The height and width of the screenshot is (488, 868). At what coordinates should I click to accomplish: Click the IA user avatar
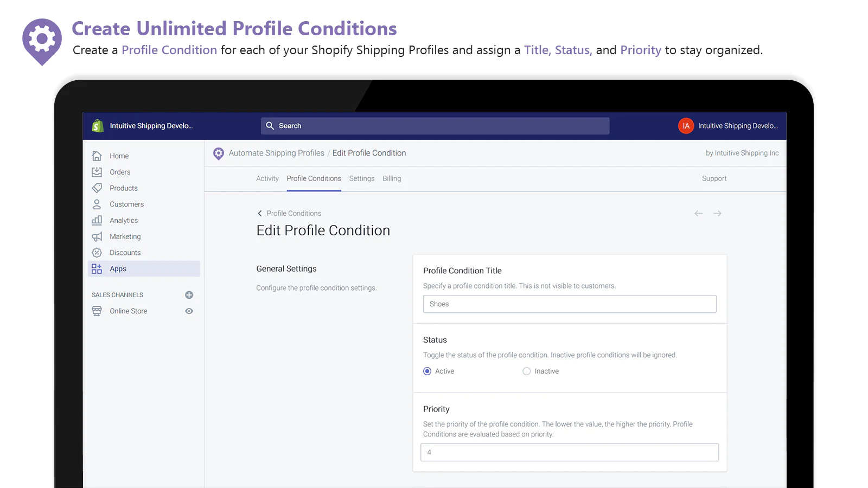[x=686, y=126]
